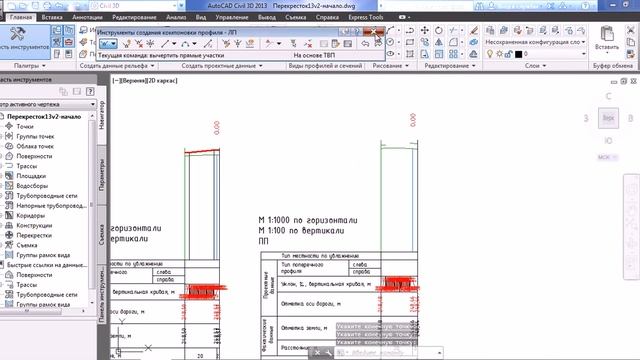The image size is (640, 360).
Task: Open the Несохраненная конфигурация слоя dropdown
Action: pos(536,42)
